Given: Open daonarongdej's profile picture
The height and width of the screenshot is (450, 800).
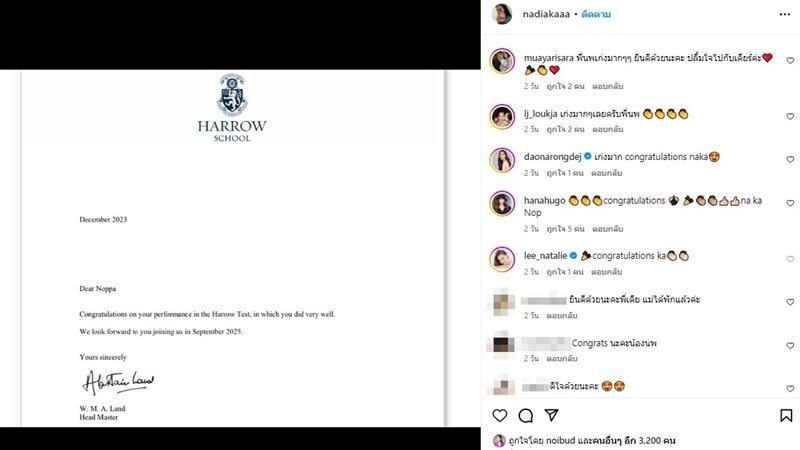Looking at the screenshot, I should [x=502, y=160].
